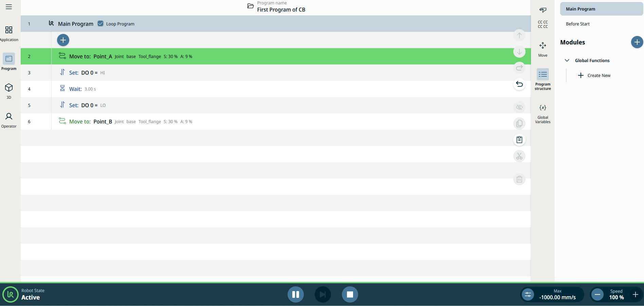Click the undo arrow icon

coord(519,84)
